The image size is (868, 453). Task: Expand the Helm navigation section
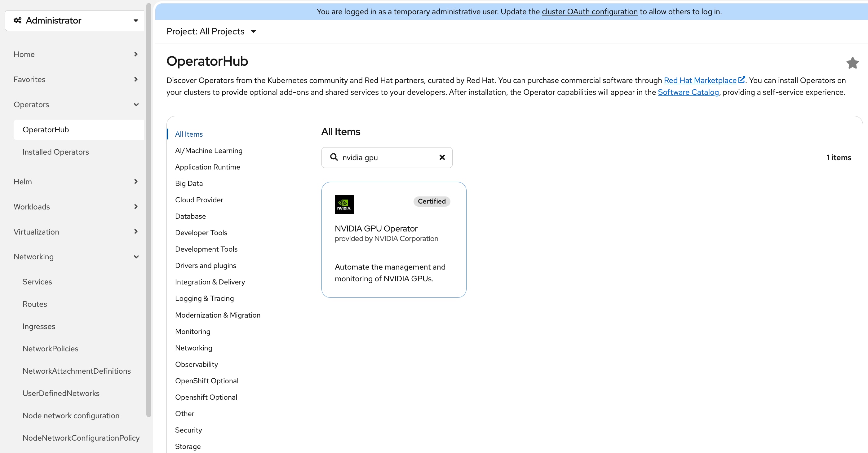pos(76,182)
